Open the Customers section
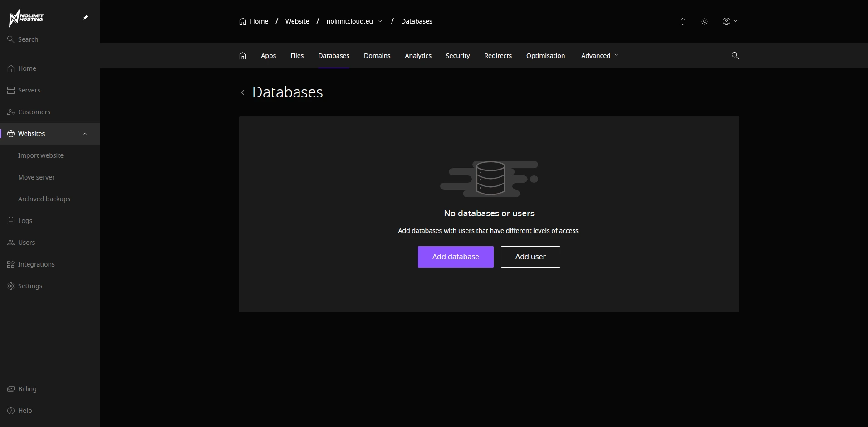 [50, 112]
